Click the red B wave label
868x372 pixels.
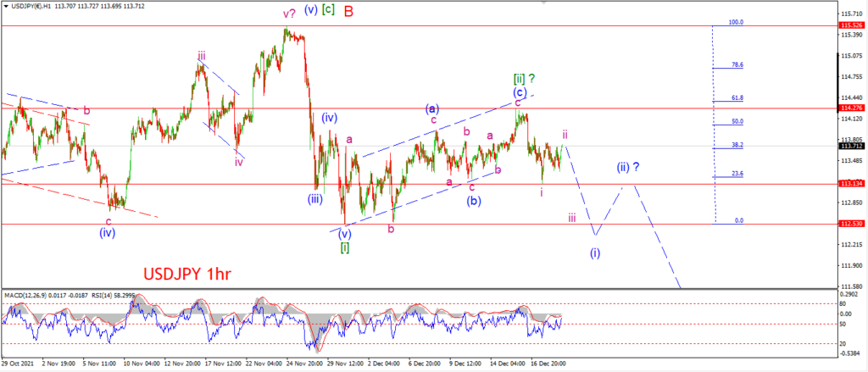348,10
